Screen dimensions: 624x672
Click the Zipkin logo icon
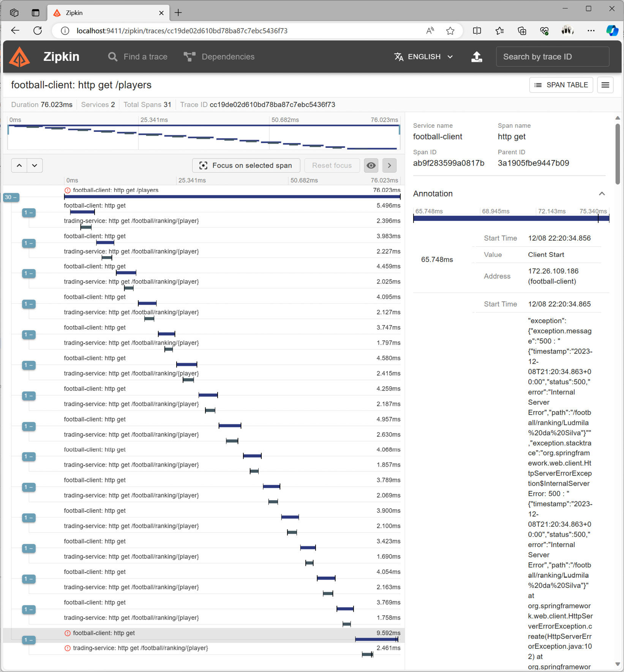pos(19,57)
